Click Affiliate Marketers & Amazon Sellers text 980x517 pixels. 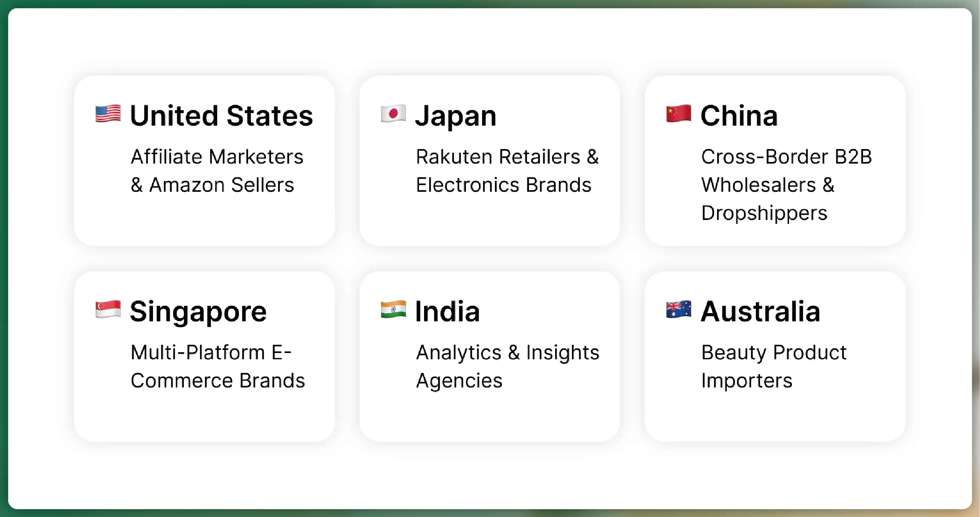217,171
